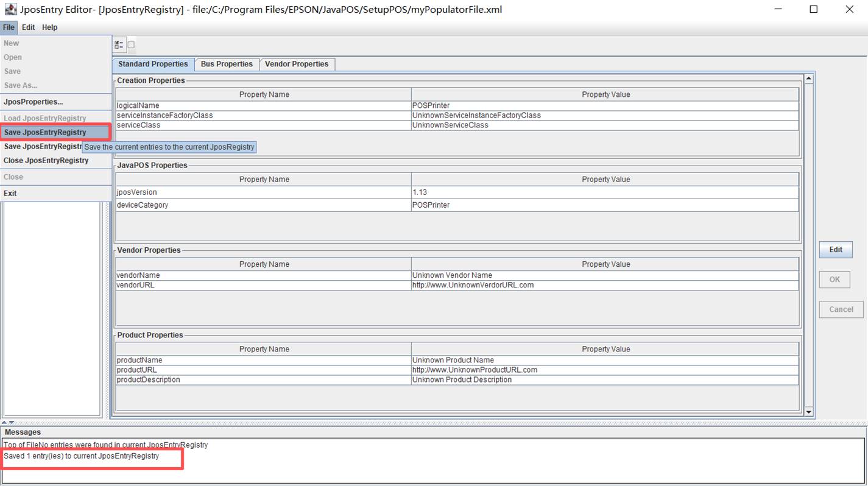Screen dimensions: 868x486
Task: Click the UnknownServiceInstanceFactoryClass value cell
Action: [x=605, y=115]
